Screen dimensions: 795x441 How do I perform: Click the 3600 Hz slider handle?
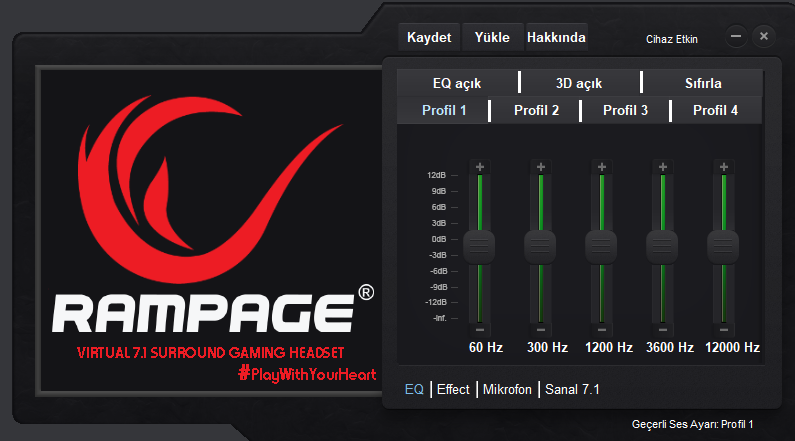point(662,247)
